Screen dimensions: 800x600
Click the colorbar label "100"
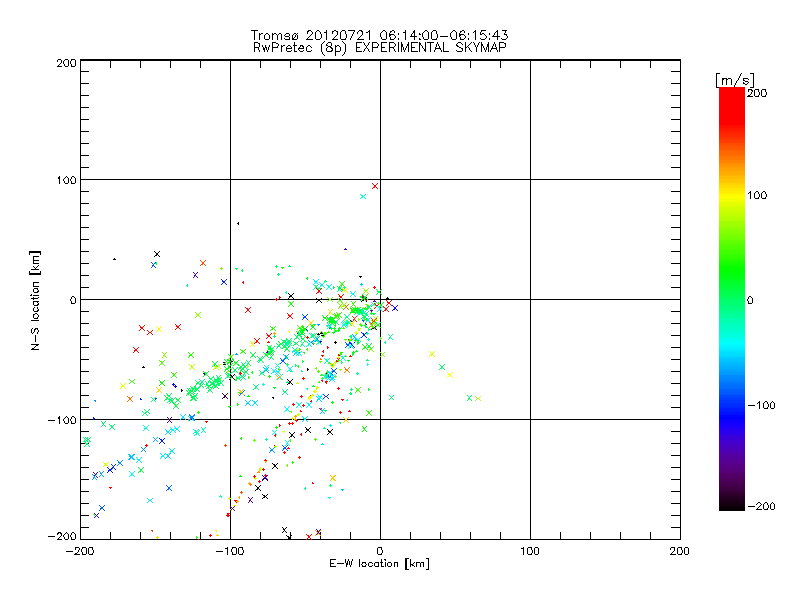[x=757, y=195]
